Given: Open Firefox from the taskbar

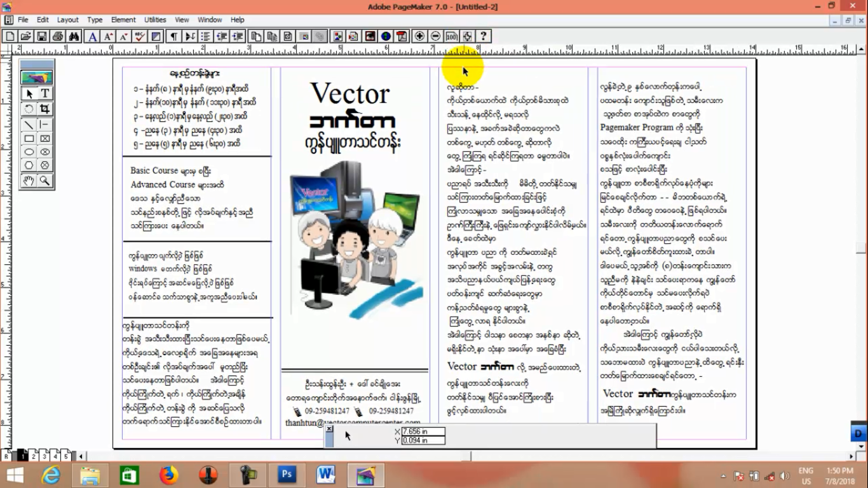Looking at the screenshot, I should 168,475.
